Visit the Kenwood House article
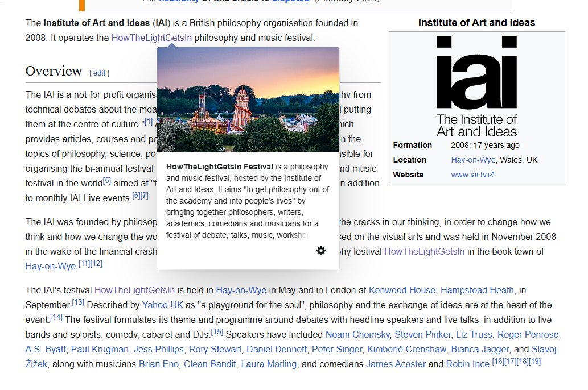Screen dimensions: 588x390 pos(402,291)
